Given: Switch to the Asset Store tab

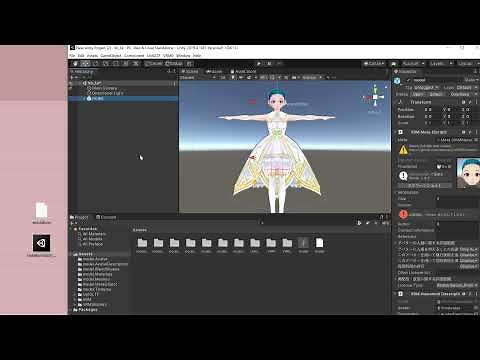Looking at the screenshot, I should coord(243,71).
